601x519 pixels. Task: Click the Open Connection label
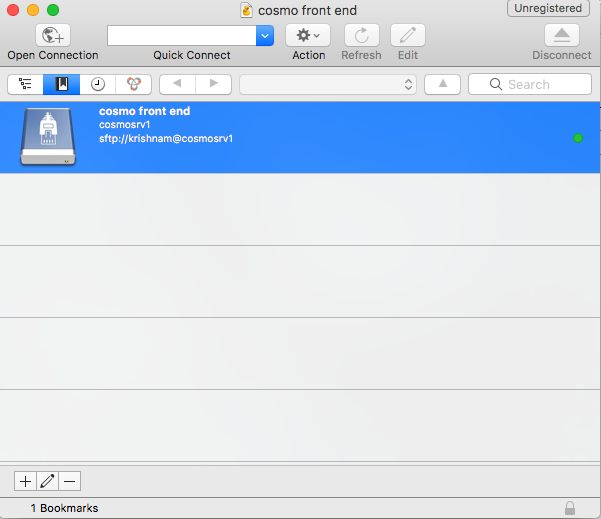tap(53, 55)
